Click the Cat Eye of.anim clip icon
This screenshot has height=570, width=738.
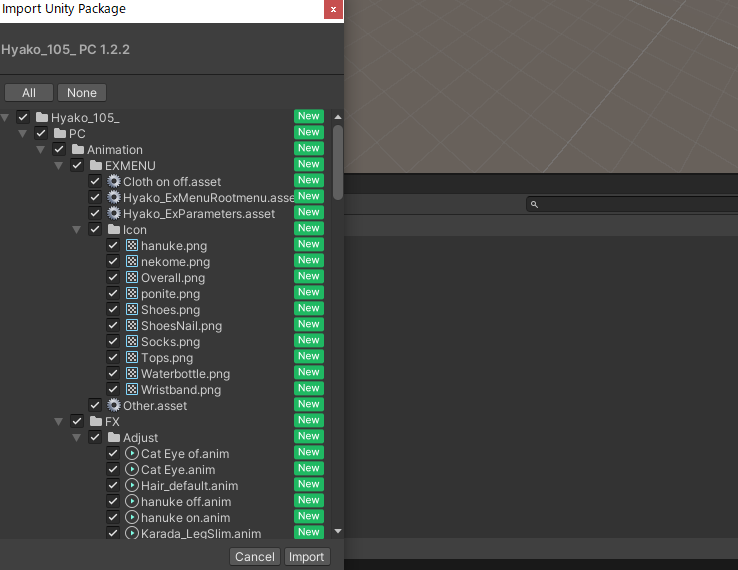tap(132, 453)
